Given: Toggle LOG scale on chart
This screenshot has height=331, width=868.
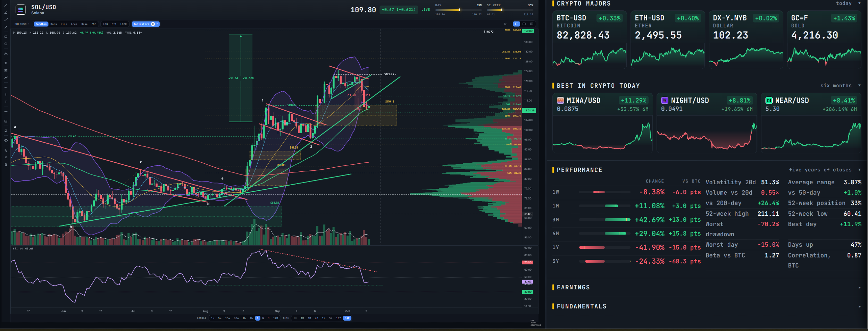Looking at the screenshot, I should click(106, 24).
